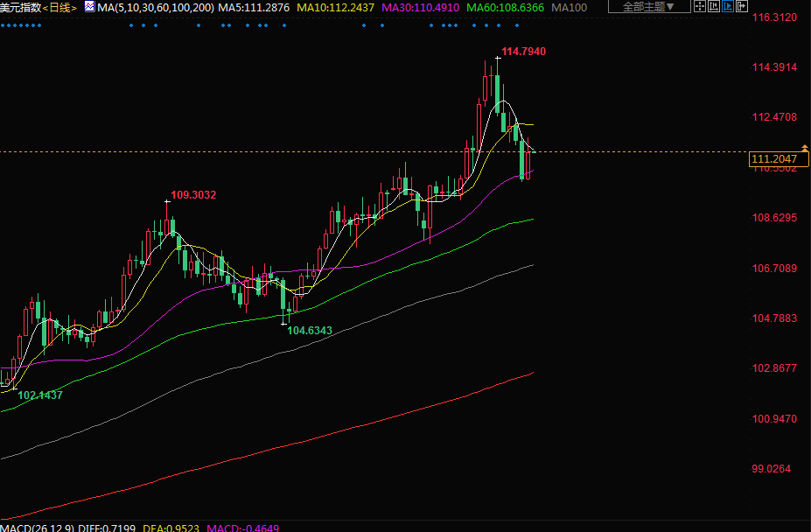The image size is (811, 532).
Task: Click the yellow MA10:112.2437 label
Action: click(335, 7)
